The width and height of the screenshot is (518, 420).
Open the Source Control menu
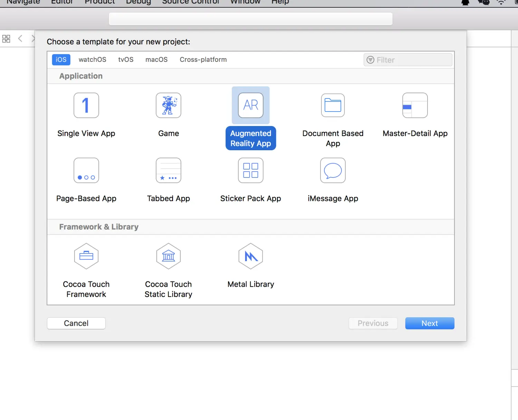(x=191, y=2)
